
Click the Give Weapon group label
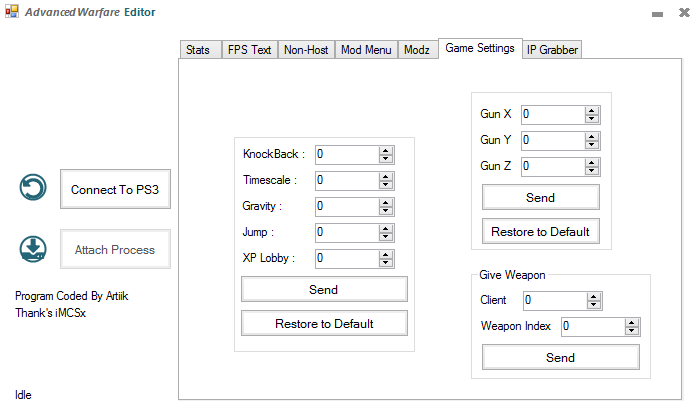[512, 275]
